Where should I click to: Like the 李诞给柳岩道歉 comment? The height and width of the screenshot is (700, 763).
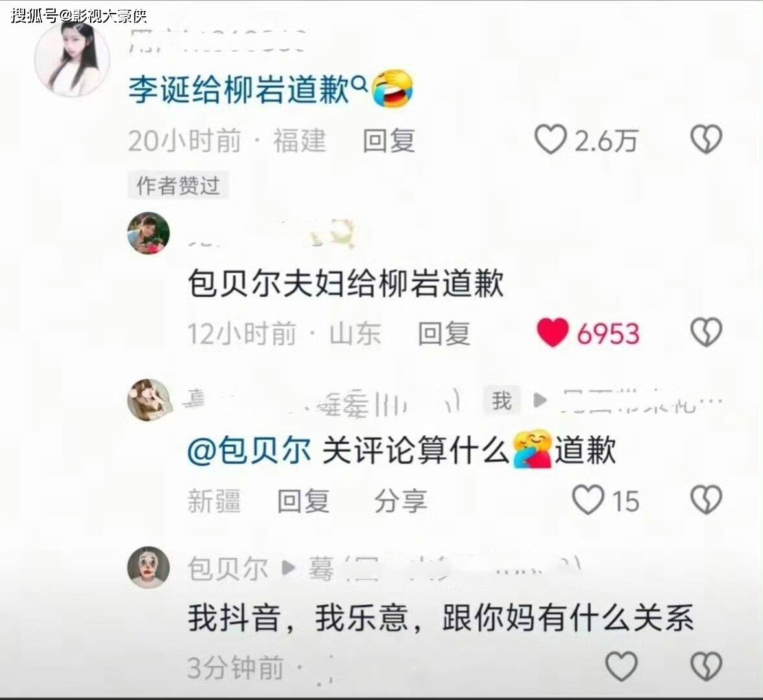(551, 140)
